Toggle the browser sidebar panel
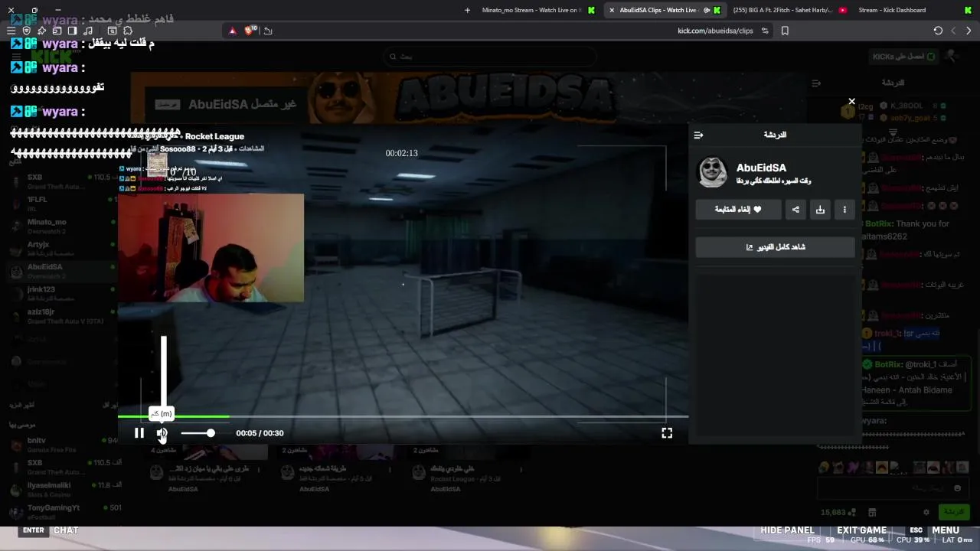 72,31
